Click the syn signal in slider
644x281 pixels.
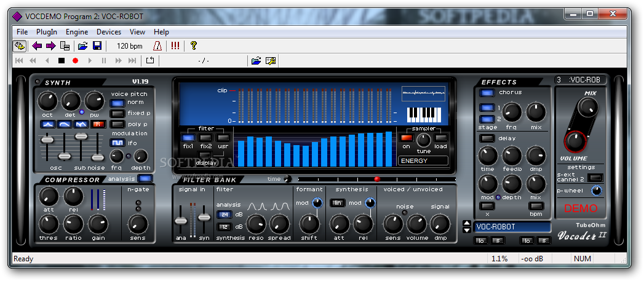(x=204, y=217)
